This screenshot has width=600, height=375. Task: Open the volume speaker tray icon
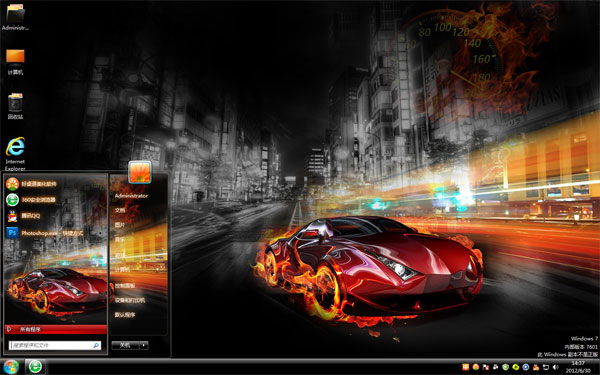coord(556,367)
